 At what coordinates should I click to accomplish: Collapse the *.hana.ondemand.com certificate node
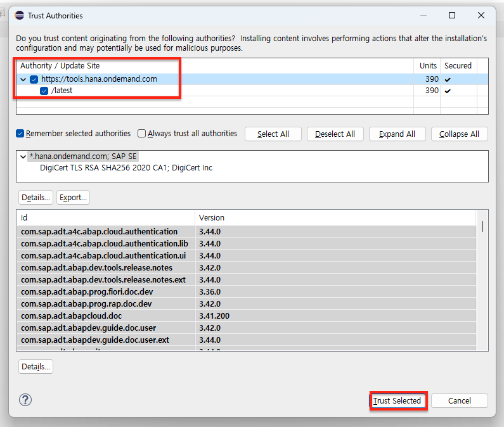tap(23, 156)
